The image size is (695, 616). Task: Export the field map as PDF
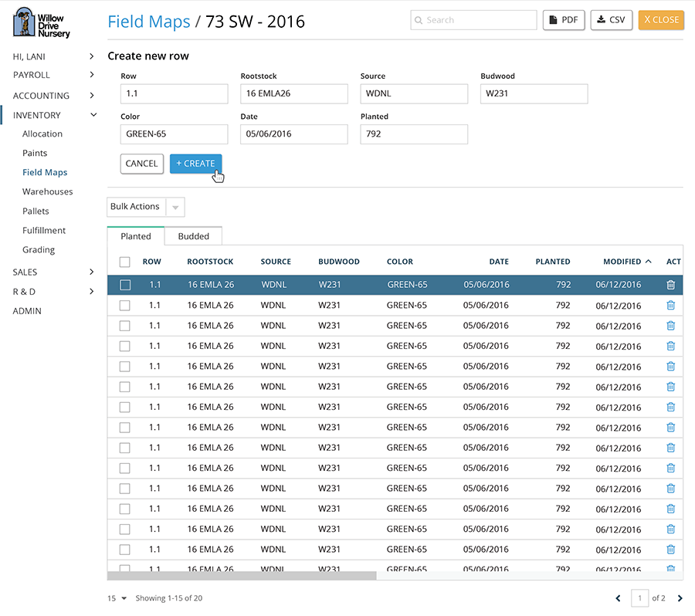(564, 20)
